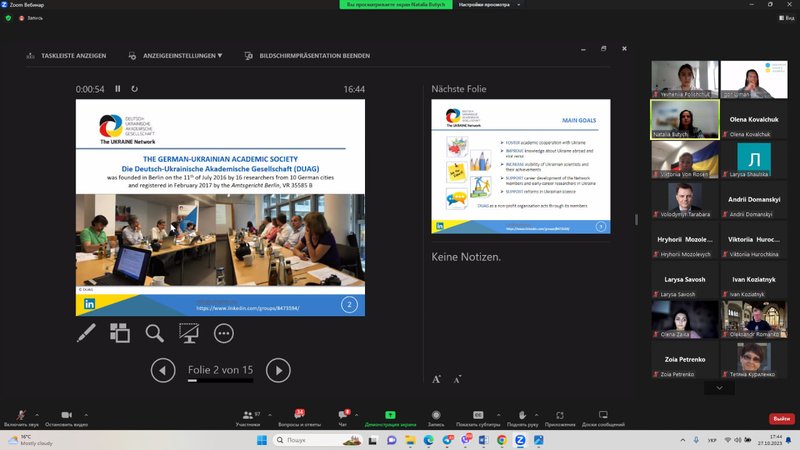Stop video in Zoom toolbar
Viewport: 800px width, 450px height.
66,418
